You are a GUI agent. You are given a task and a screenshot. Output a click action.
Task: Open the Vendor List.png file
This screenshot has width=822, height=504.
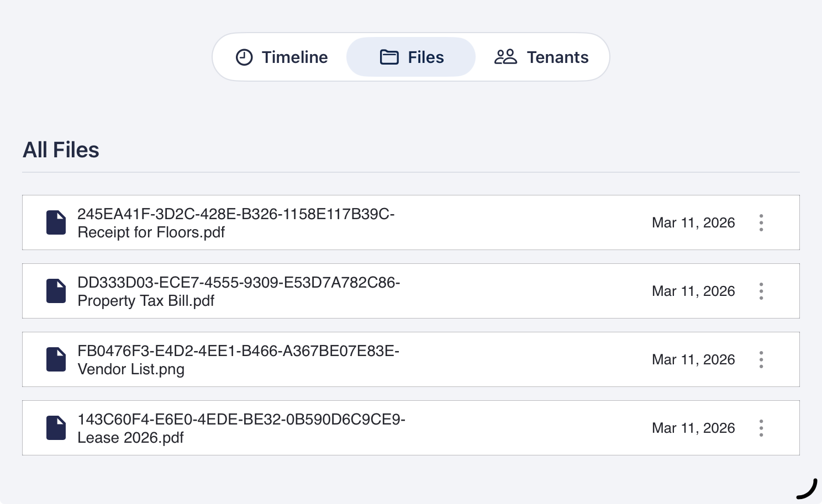coord(238,360)
